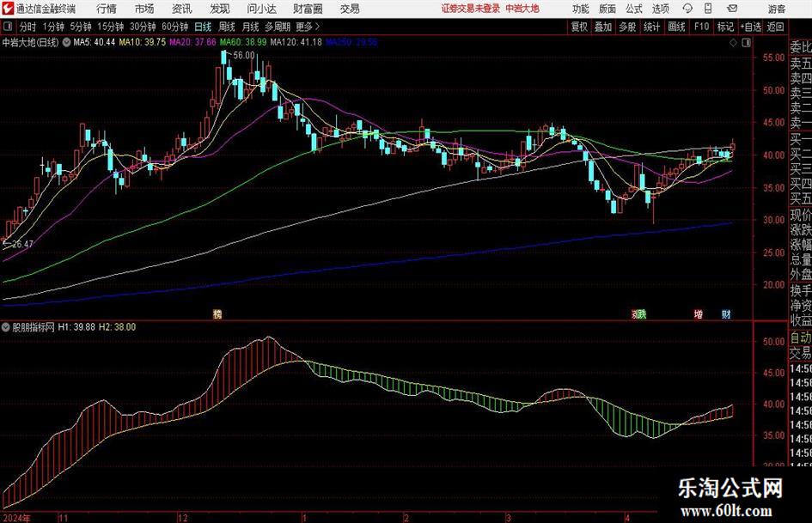The height and width of the screenshot is (523, 812).
Task: Click the diamond icon at chart top right
Action: (733, 43)
